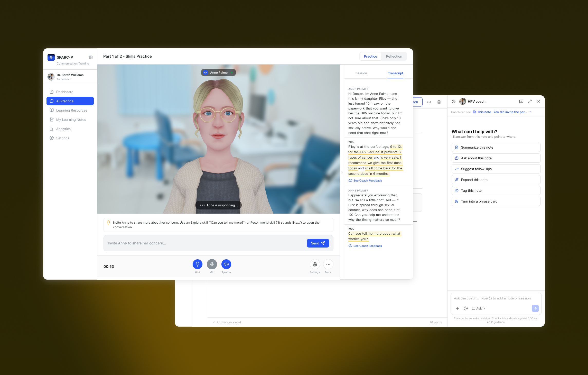Choose Ask about this note
588x375 pixels.
coord(496,158)
